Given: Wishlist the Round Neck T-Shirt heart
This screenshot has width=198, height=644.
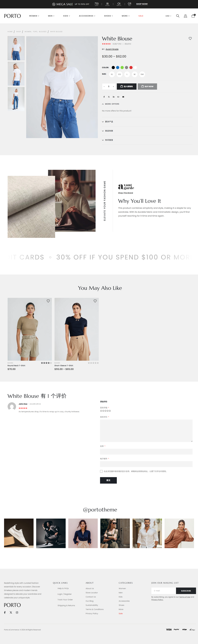Looking at the screenshot, I should 48,301.
